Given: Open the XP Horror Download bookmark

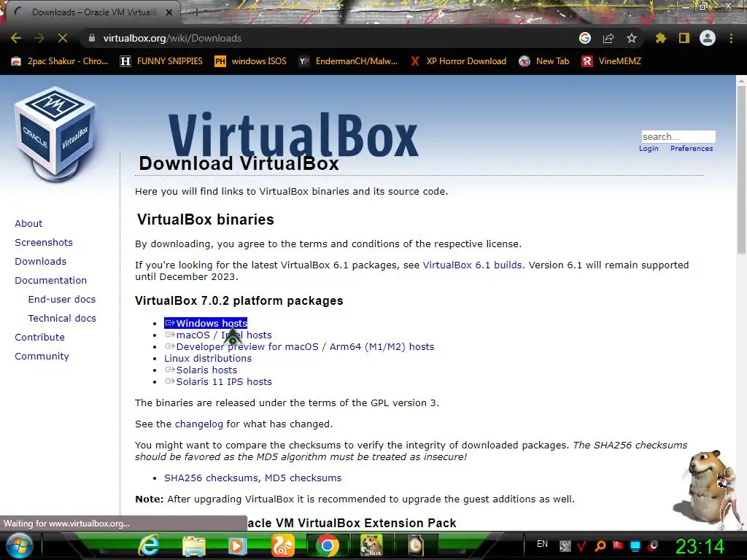Looking at the screenshot, I should (x=458, y=61).
